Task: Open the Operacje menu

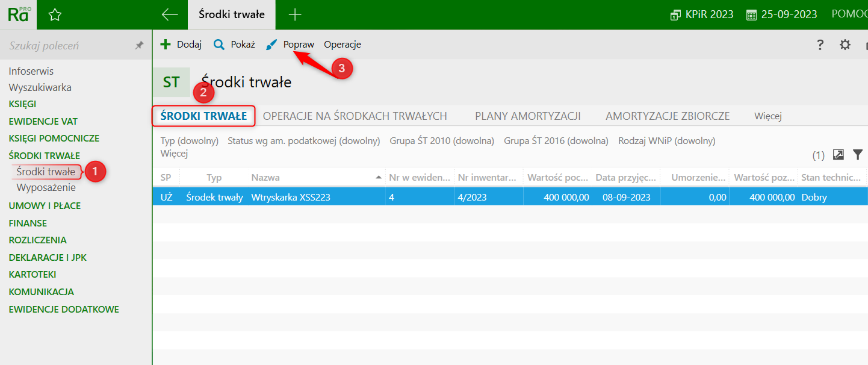Action: 343,45
